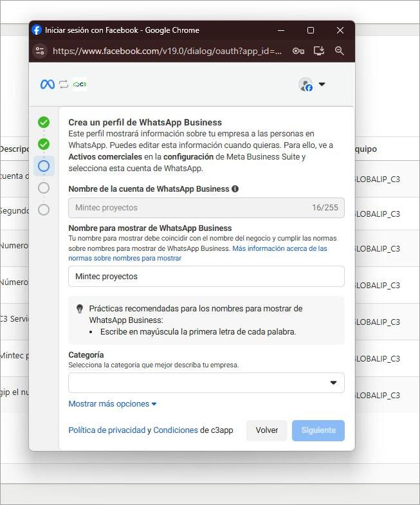Click the Facebook favicon in title bar
420x505 pixels.
coord(37,30)
